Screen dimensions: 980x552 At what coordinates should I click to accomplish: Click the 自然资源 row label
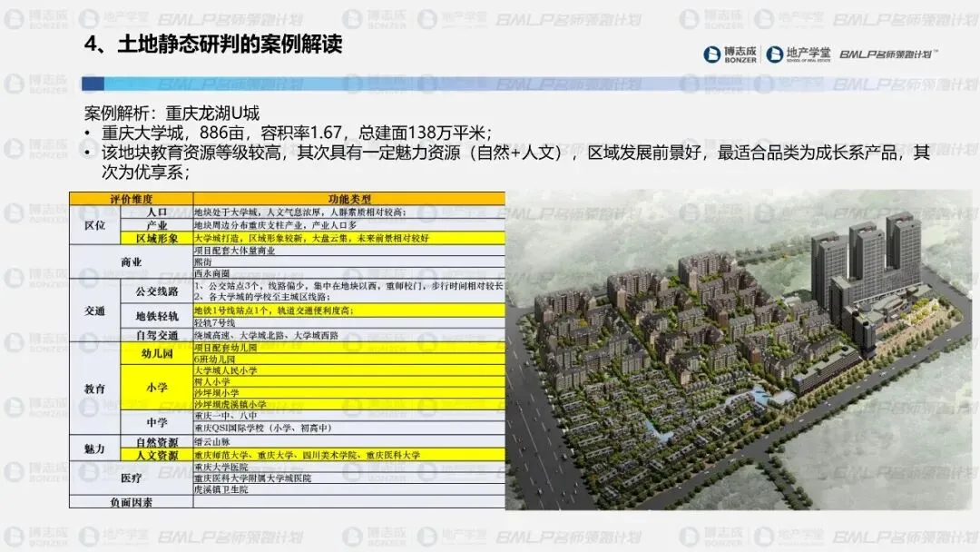tap(157, 442)
